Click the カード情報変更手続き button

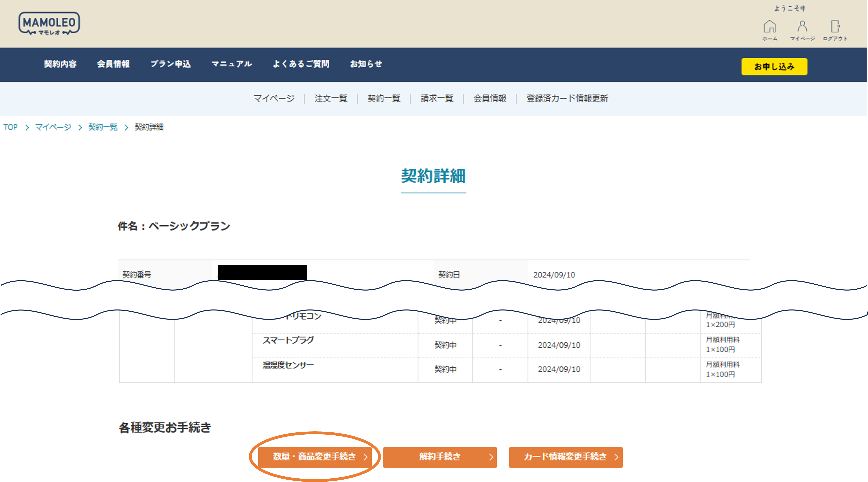tap(566, 457)
